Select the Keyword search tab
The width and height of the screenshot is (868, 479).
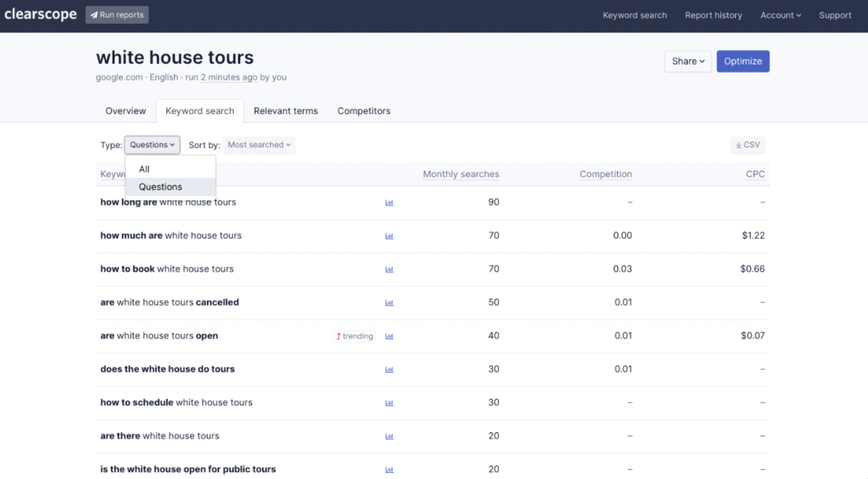coord(200,111)
